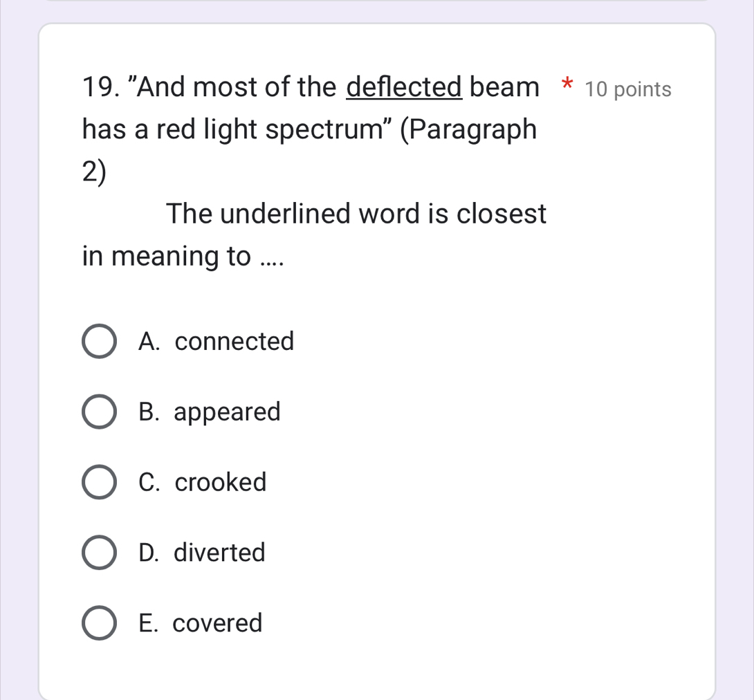Image resolution: width=754 pixels, height=700 pixels.
Task: Click the 'D. diverted' answer label text
Action: 201,553
